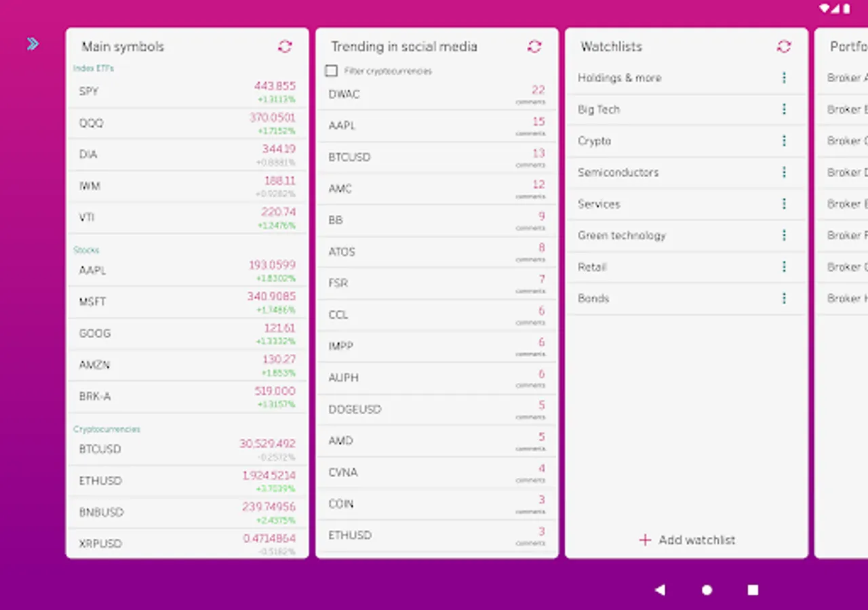Image resolution: width=868 pixels, height=610 pixels.
Task: Select IWM in Main symbols
Action: click(187, 186)
